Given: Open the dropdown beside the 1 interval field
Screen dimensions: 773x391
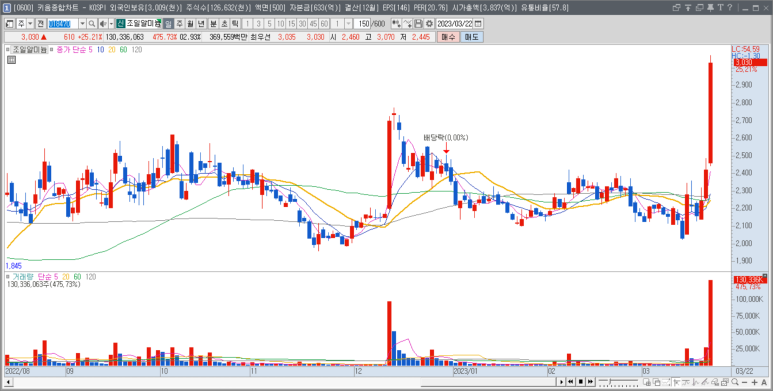Looking at the screenshot, I should [349, 24].
